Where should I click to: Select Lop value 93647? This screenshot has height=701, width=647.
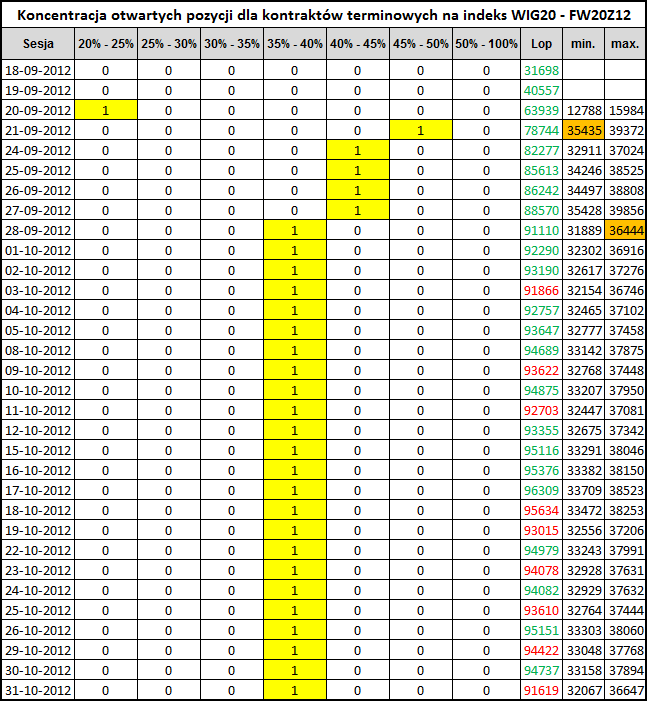tap(541, 330)
